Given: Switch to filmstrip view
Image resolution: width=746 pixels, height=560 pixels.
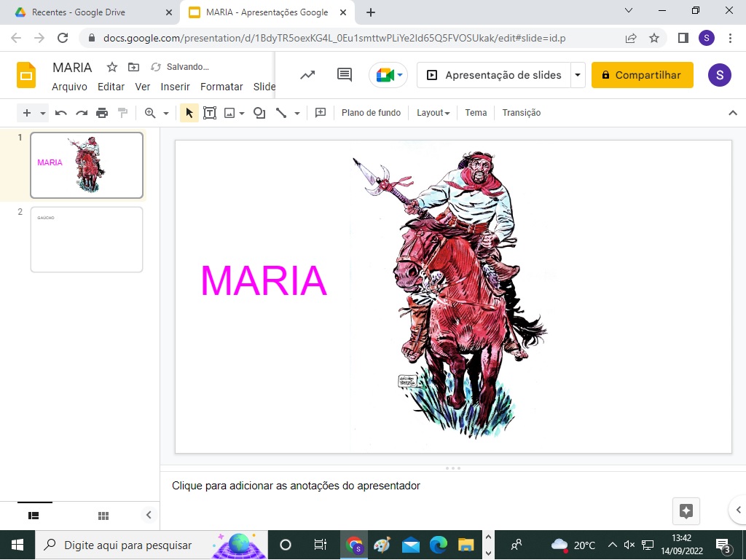Looking at the screenshot, I should coord(34,516).
